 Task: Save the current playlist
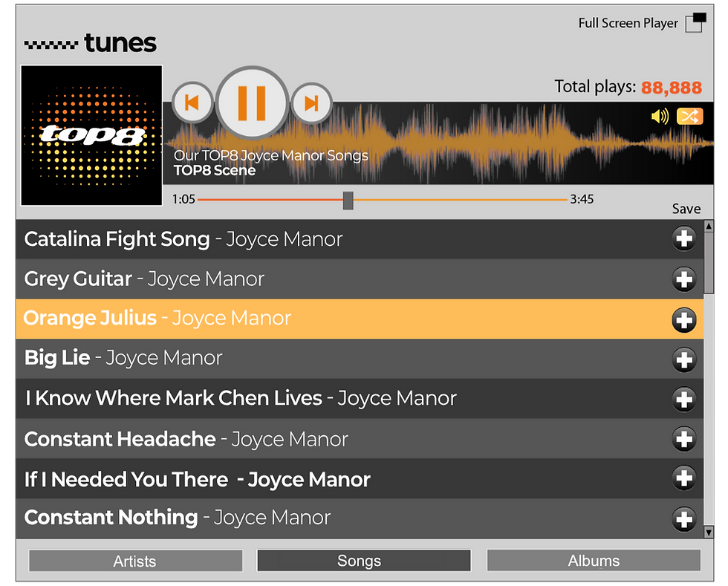click(686, 209)
